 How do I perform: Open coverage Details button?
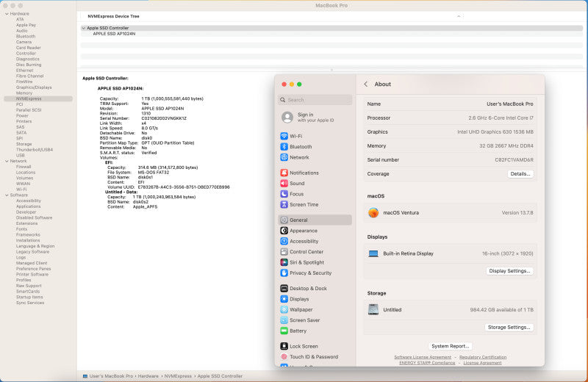(520, 174)
